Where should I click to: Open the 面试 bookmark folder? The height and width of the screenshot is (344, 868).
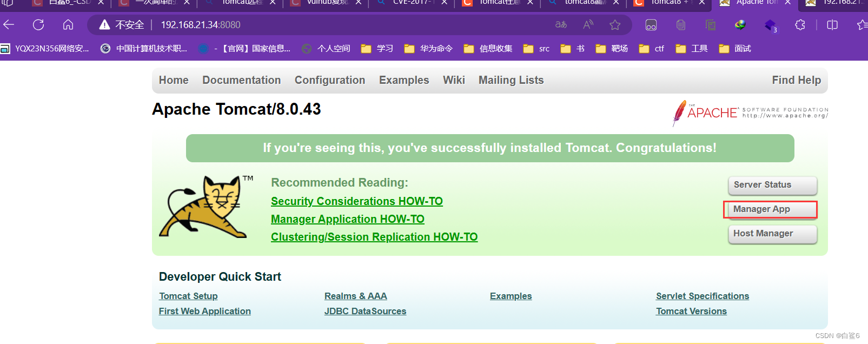pos(734,49)
